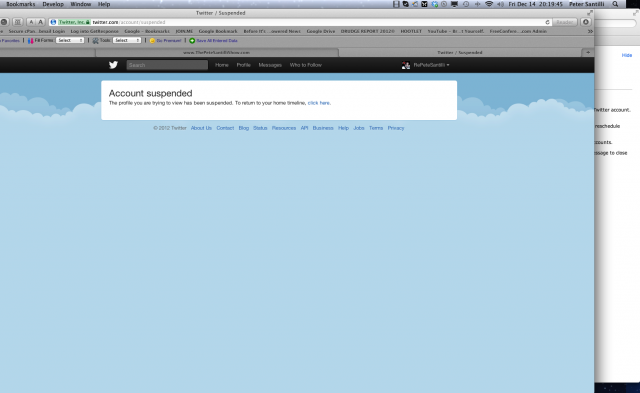Click the Tools gear icon

coord(96,40)
